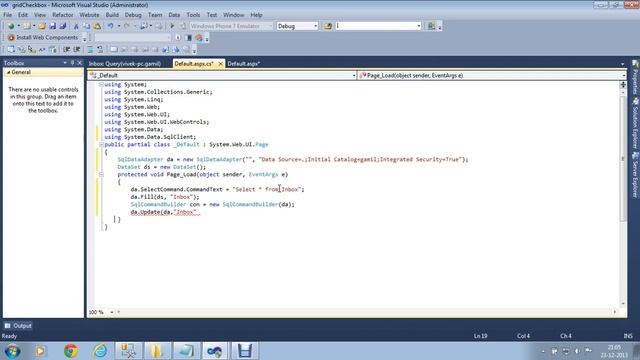Screen dimensions: 640x360
Task: Click the Display Object Member List icon
Action: click(x=11, y=50)
